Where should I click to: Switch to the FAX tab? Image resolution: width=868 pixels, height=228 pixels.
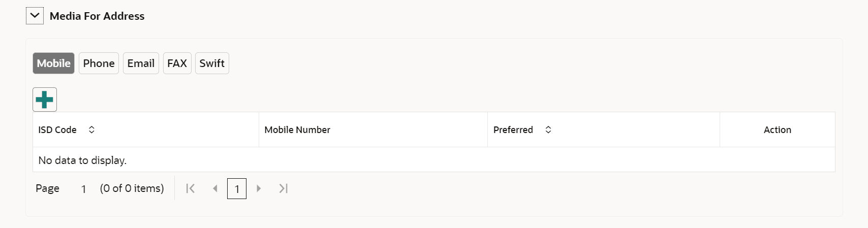click(x=177, y=63)
